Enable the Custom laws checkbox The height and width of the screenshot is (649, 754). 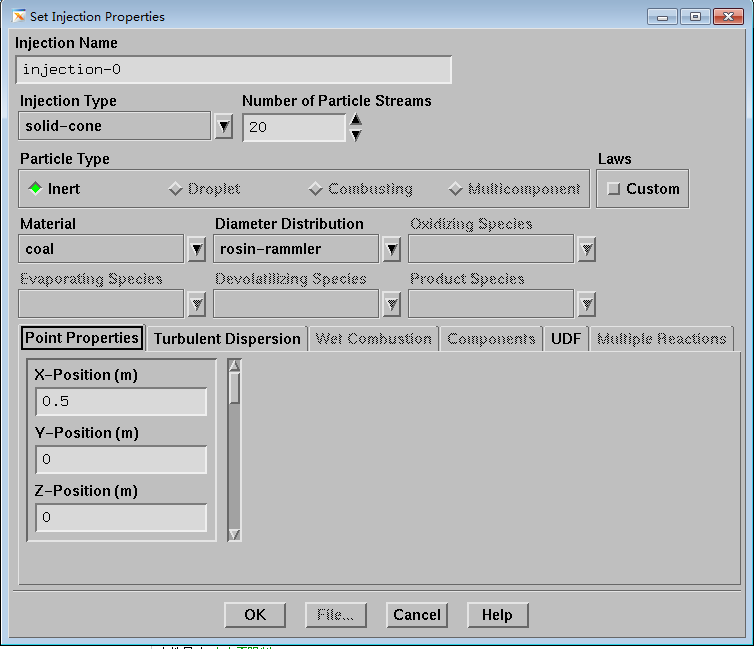[614, 189]
